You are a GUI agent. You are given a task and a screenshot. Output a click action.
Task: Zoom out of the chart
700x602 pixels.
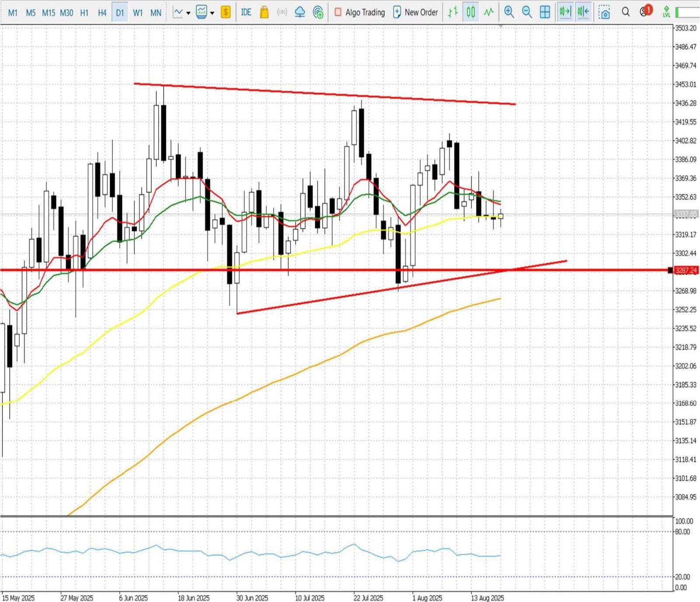[x=527, y=12]
